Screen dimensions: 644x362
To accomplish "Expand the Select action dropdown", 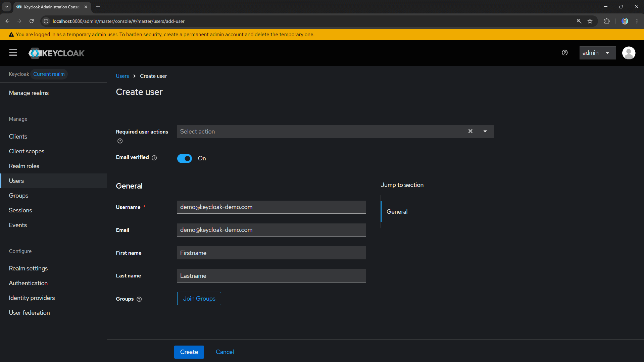I will coord(485,131).
